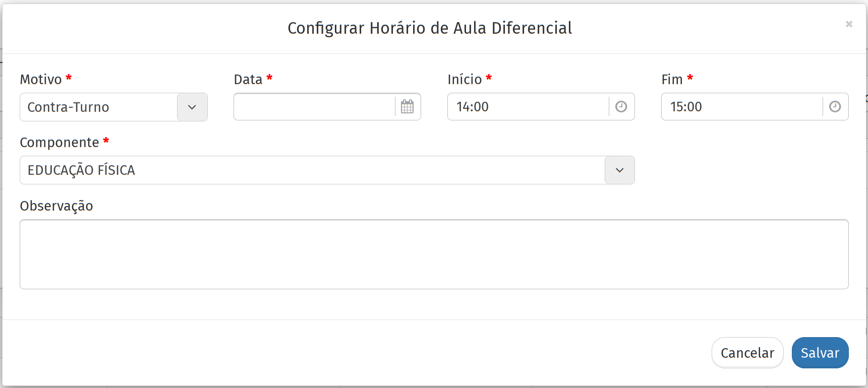Click the clock icon in Início field

(621, 107)
